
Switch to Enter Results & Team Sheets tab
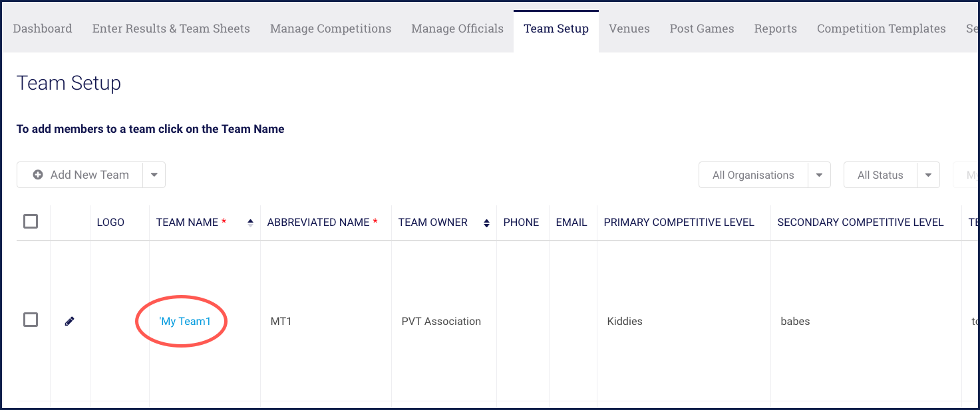point(171,29)
